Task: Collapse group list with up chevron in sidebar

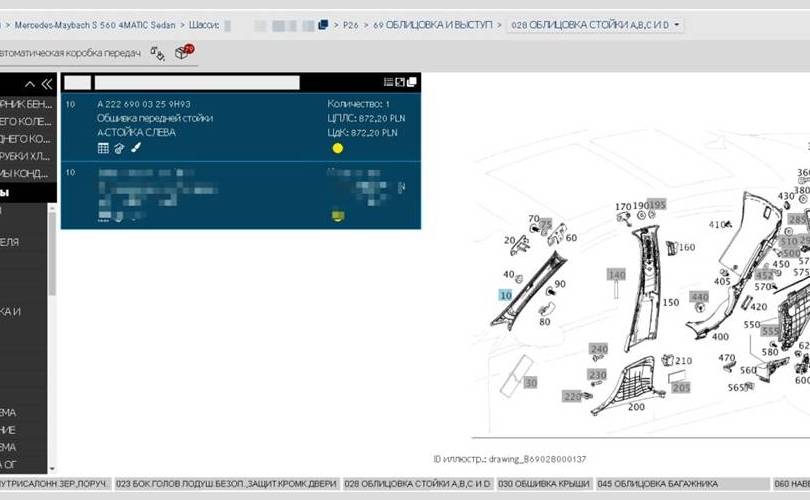Action: tap(30, 84)
